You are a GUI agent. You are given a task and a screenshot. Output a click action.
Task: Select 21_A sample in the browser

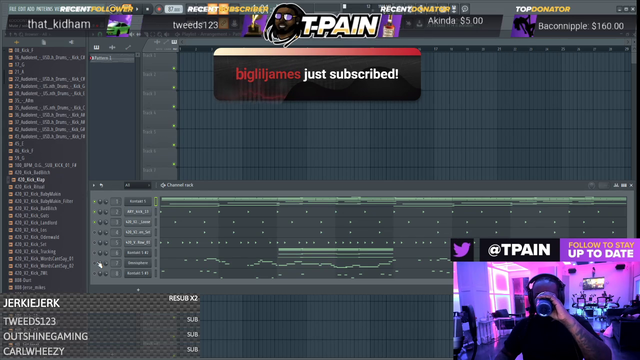19,72
